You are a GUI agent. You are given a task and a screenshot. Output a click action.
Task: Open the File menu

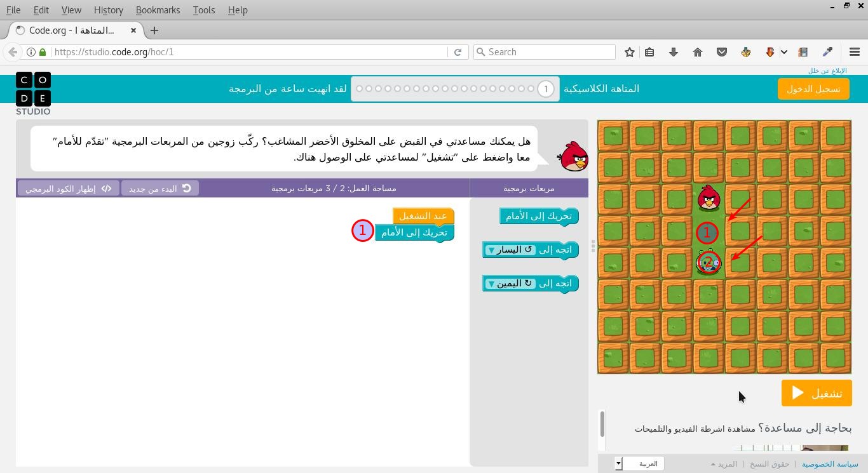click(13, 10)
